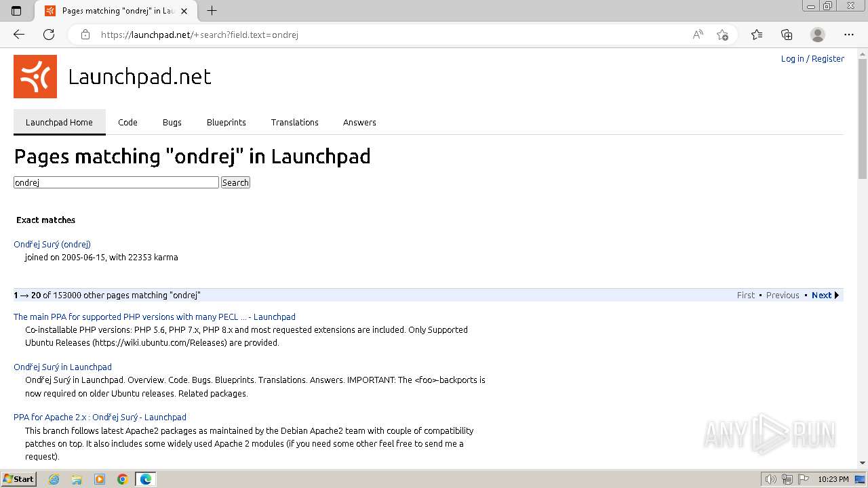Open the Translations tab
Viewport: 868px width, 488px height.
[x=295, y=122]
